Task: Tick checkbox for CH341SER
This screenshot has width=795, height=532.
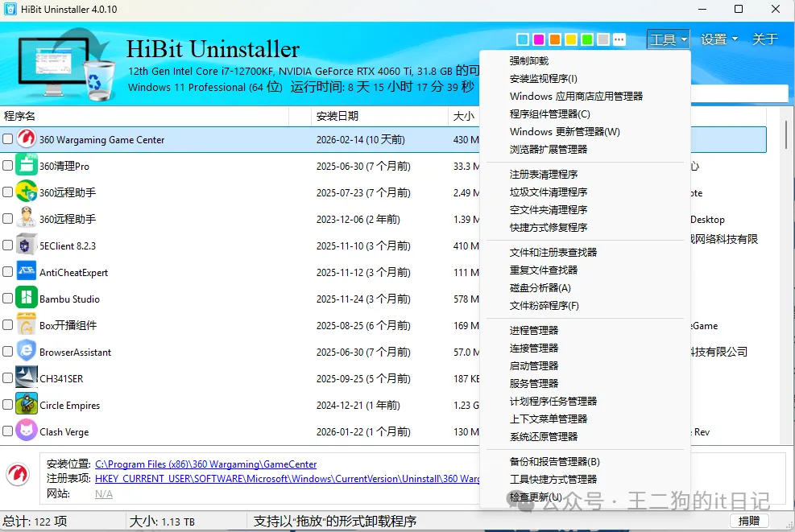Action: [7, 378]
